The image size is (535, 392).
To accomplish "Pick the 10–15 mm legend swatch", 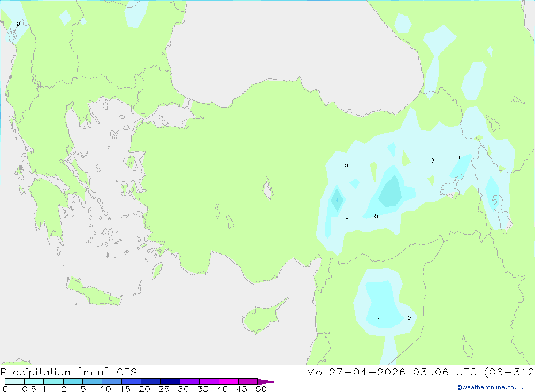I will click(112, 381).
